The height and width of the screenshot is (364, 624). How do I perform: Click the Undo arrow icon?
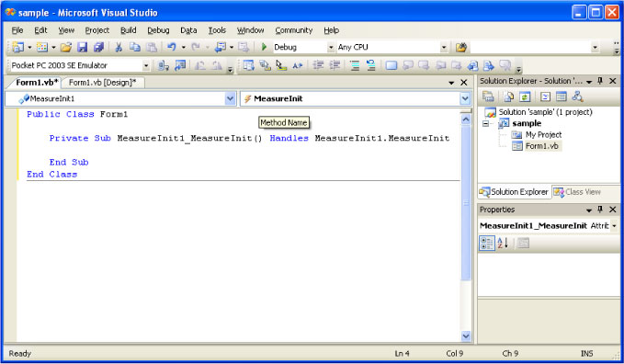172,47
